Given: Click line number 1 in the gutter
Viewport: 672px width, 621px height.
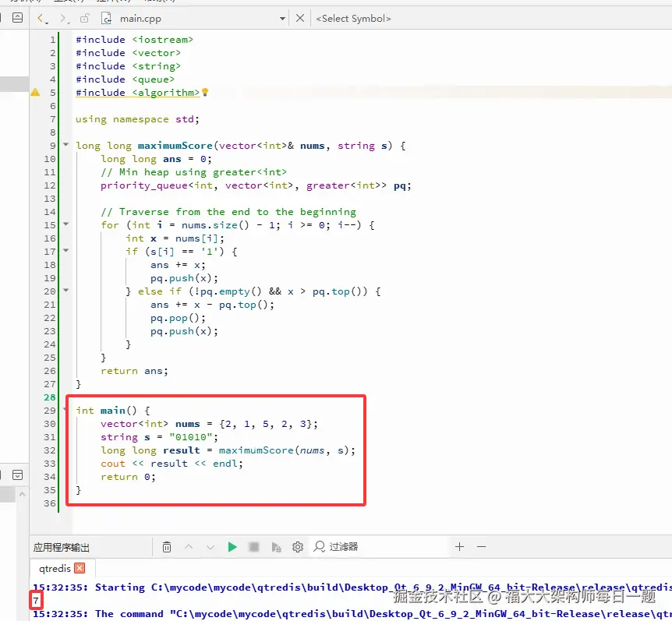Looking at the screenshot, I should click(53, 40).
